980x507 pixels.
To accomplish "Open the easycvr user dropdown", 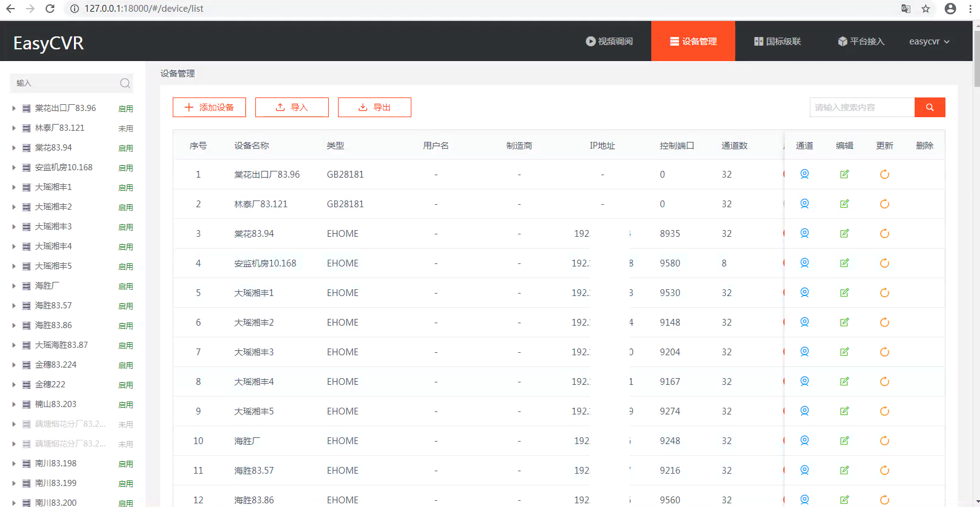I will point(929,41).
